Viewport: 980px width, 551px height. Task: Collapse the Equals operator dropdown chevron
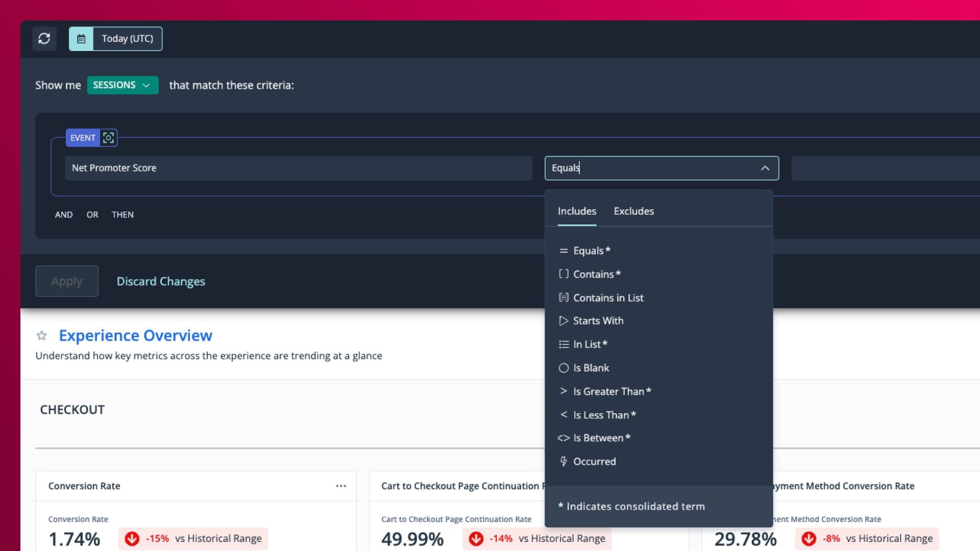coord(765,168)
